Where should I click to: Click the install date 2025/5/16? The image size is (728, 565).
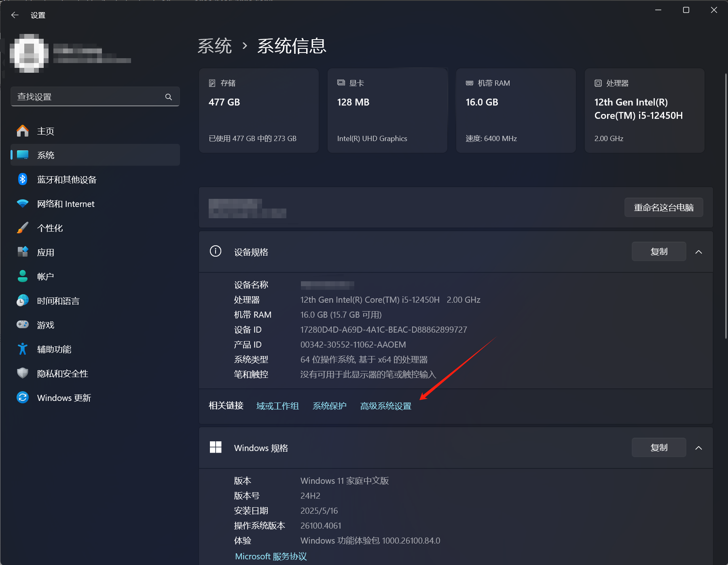(x=319, y=511)
